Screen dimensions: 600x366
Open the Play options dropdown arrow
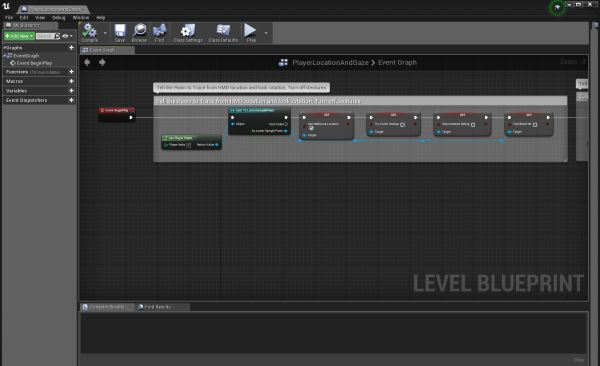click(x=266, y=33)
